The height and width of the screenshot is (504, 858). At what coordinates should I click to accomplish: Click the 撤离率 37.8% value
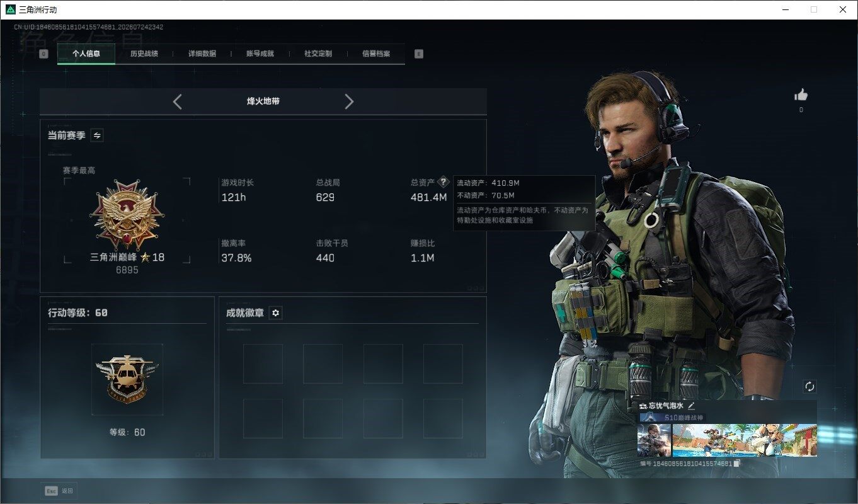pyautogui.click(x=236, y=258)
